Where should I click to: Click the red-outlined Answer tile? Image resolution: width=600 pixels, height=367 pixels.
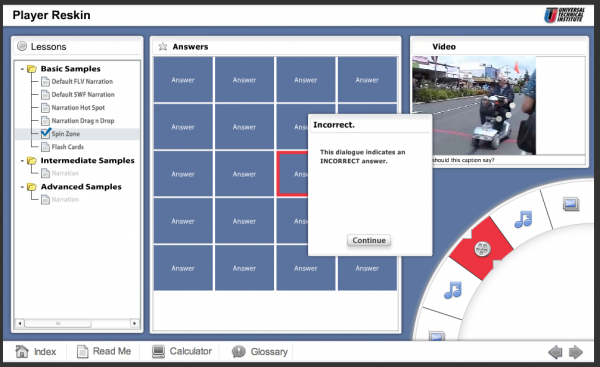point(293,174)
